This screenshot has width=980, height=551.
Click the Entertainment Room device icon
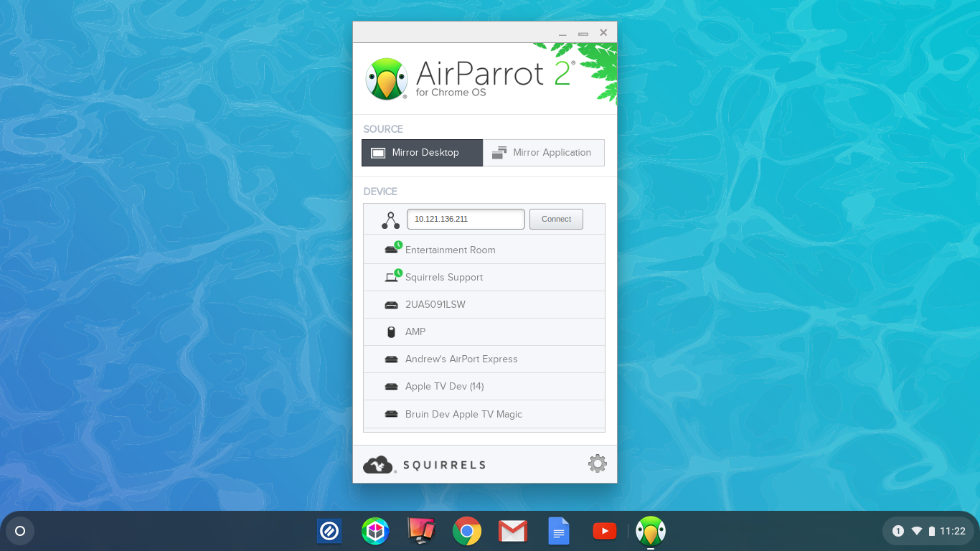[392, 249]
